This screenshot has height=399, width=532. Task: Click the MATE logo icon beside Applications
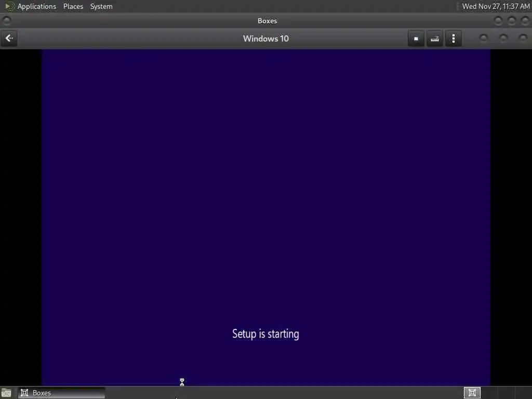(x=9, y=6)
